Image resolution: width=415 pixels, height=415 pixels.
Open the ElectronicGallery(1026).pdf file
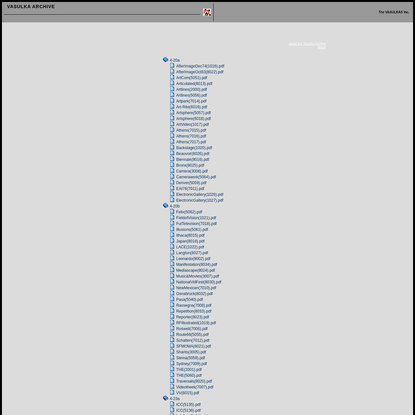click(200, 194)
